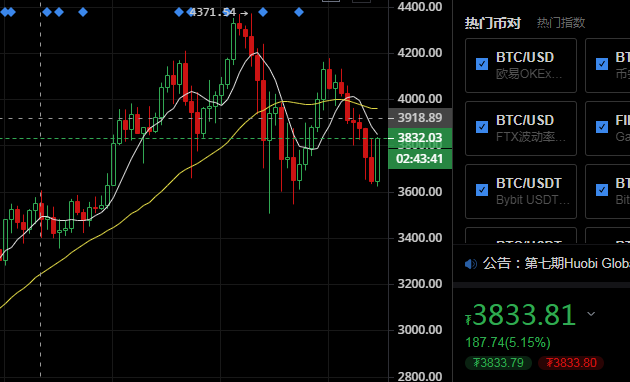Click the large latest price 3833.81
Screen dimensions: 630x382
coord(524,315)
